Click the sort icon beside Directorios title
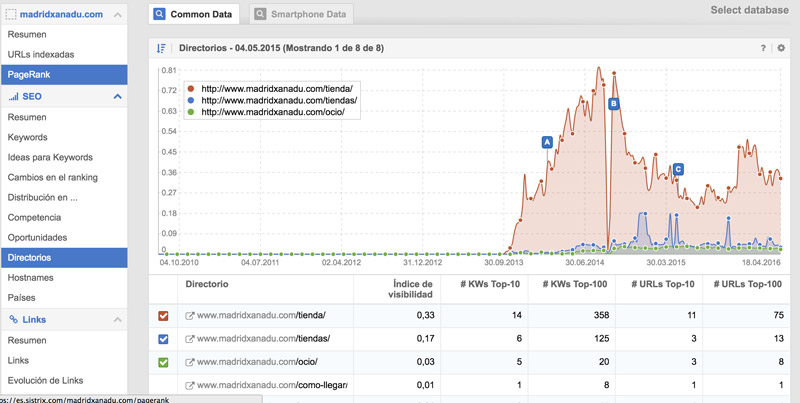This screenshot has width=800, height=403. 161,48
